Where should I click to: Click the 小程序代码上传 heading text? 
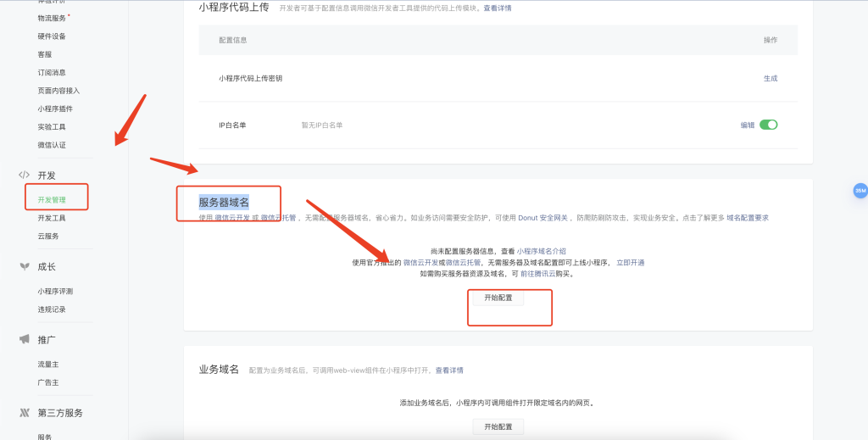pos(234,7)
